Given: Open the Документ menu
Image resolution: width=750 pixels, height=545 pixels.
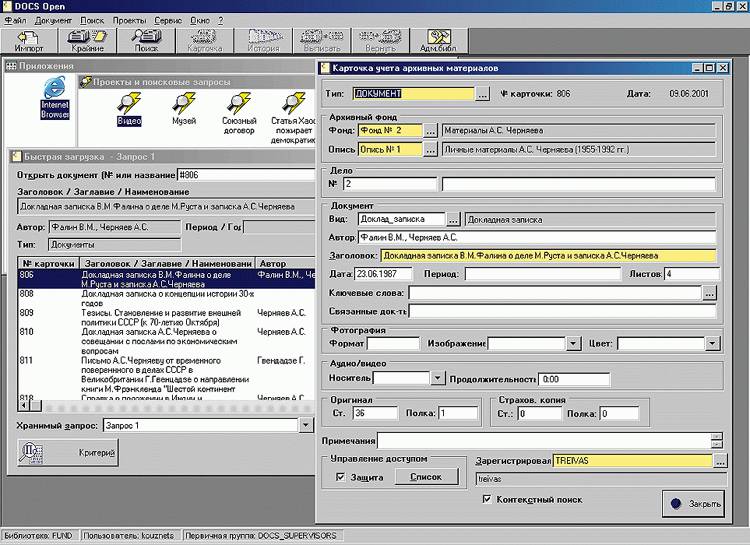Looking at the screenshot, I should click(x=53, y=21).
